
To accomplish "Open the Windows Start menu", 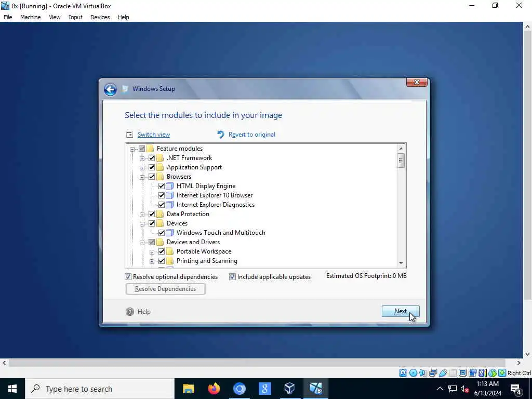I will click(x=12, y=389).
